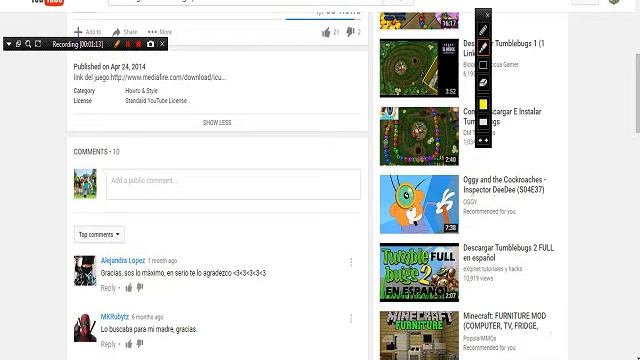Image resolution: width=640 pixels, height=360 pixels.
Task: Open the 16:17 video thumbnail at top
Action: coord(419,20)
